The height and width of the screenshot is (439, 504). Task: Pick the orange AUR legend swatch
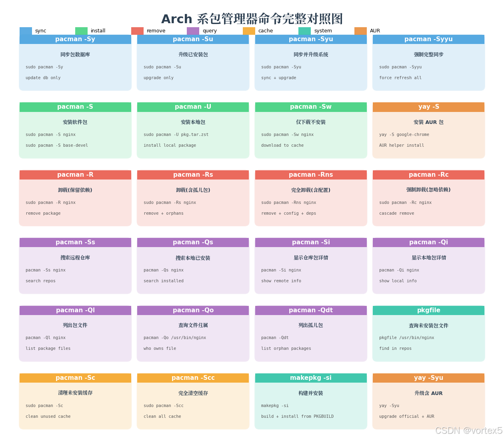point(360,31)
